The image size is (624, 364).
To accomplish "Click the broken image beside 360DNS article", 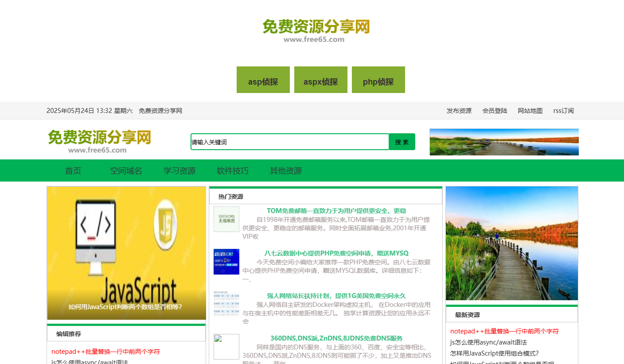I will 226,346.
